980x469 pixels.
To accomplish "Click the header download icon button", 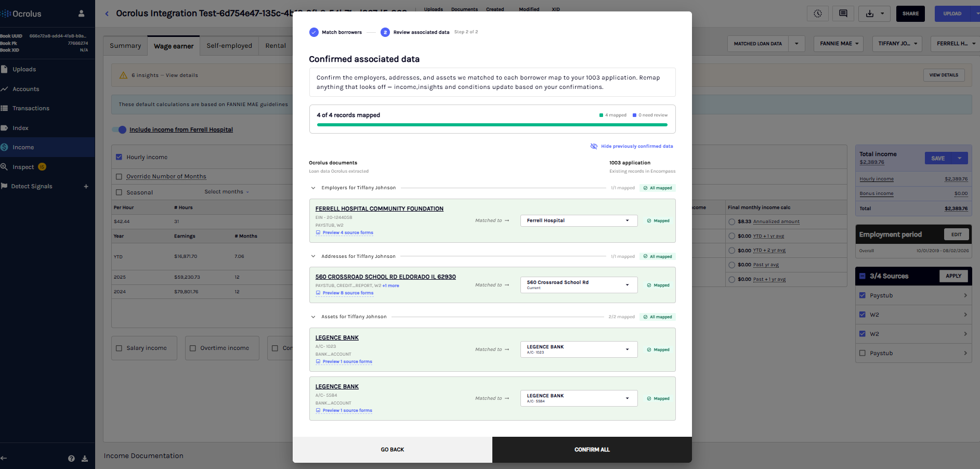I will coord(870,14).
